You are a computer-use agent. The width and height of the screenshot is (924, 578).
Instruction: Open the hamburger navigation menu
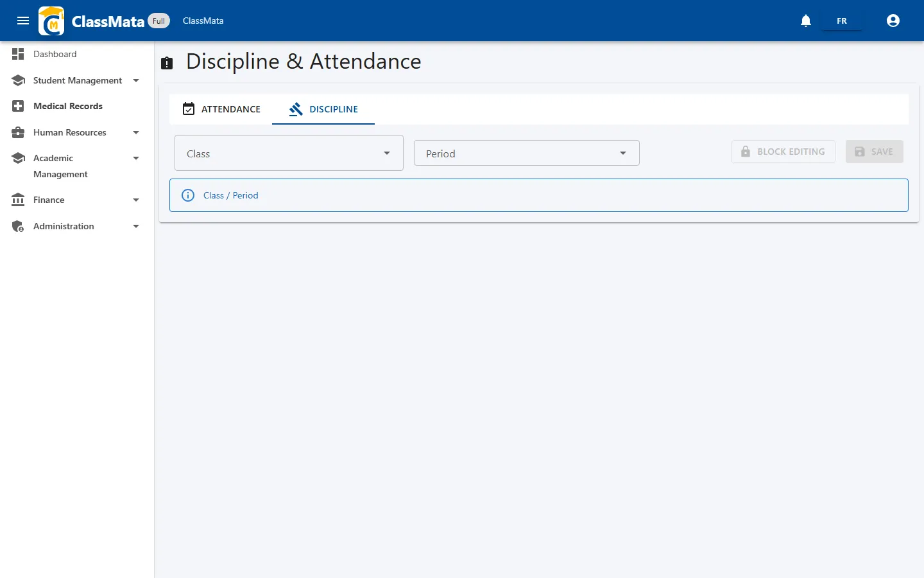(x=23, y=21)
